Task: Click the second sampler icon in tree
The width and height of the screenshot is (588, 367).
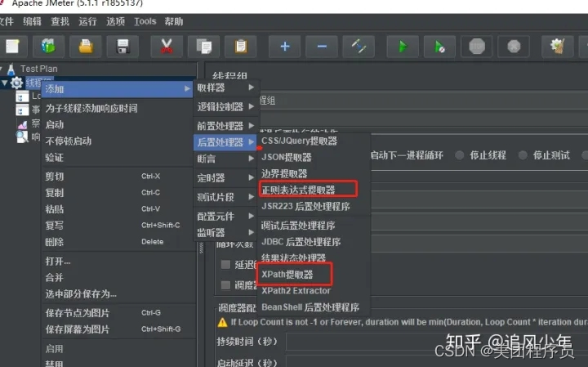Action: coord(22,110)
